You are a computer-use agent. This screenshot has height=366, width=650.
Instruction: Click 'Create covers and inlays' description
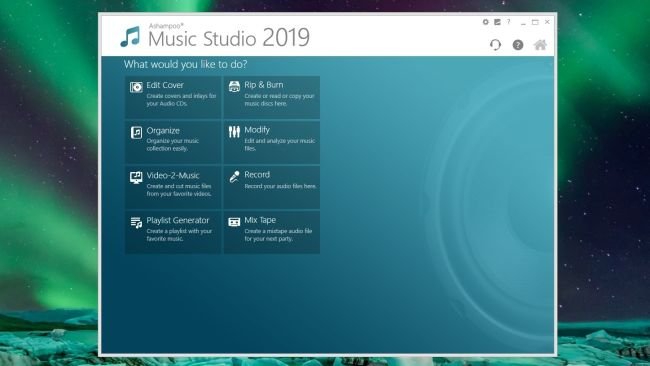click(181, 99)
